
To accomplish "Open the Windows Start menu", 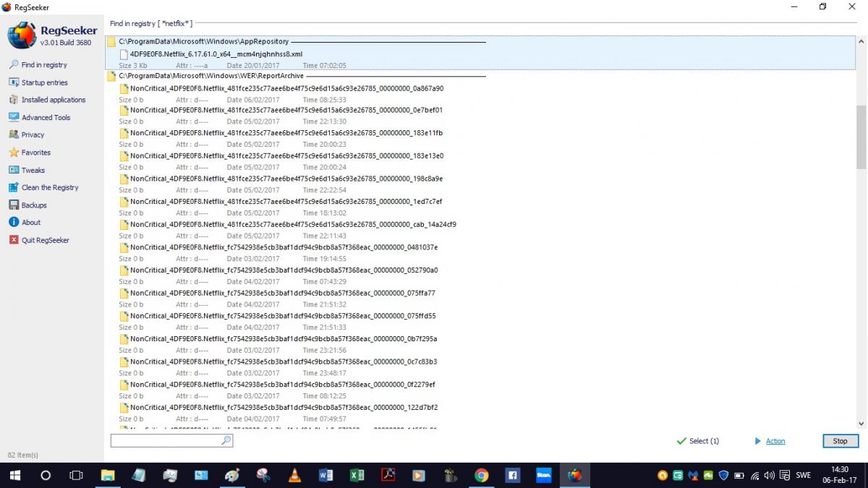I will tap(14, 475).
